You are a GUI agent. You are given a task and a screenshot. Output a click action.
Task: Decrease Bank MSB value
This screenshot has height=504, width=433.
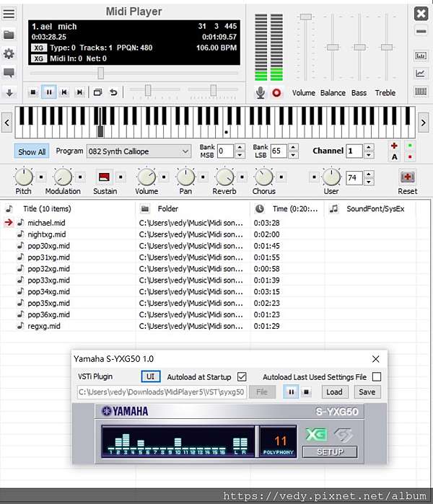(240, 155)
